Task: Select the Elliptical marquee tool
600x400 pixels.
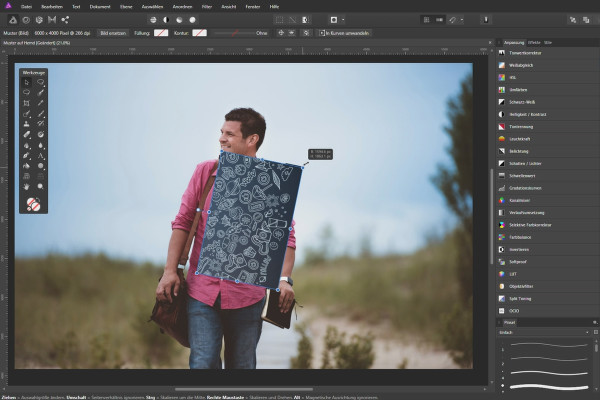Action: (x=26, y=92)
